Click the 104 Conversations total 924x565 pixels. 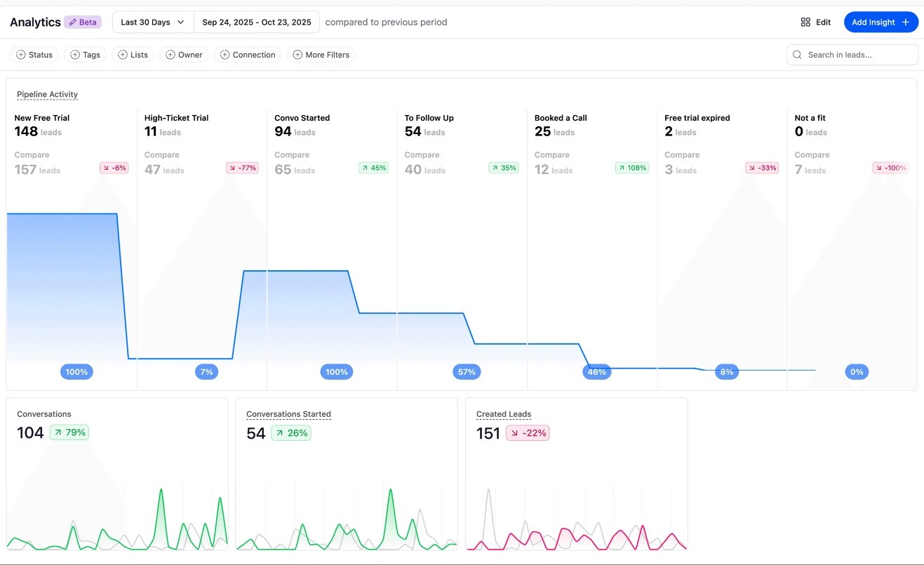[x=30, y=433]
